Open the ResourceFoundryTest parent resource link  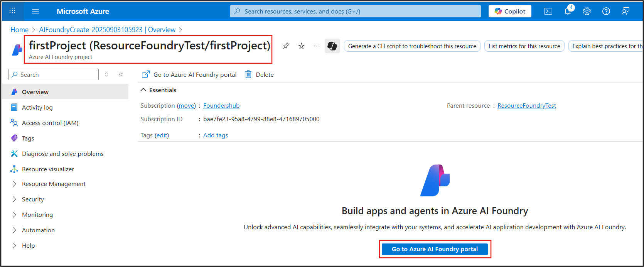(x=527, y=106)
